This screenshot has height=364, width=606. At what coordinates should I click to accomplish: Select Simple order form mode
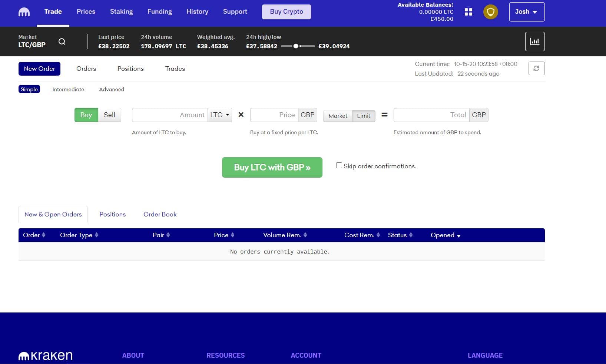(29, 89)
